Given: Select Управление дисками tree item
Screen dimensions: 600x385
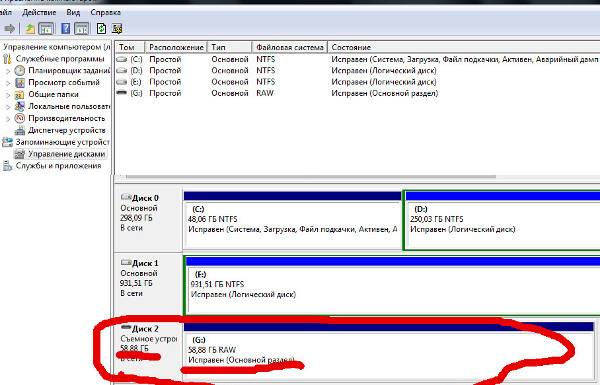Looking at the screenshot, I should 67,154.
